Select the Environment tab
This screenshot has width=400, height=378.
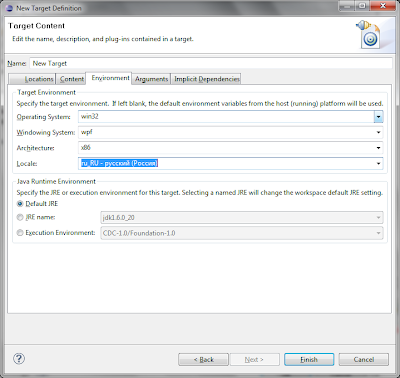(110, 78)
